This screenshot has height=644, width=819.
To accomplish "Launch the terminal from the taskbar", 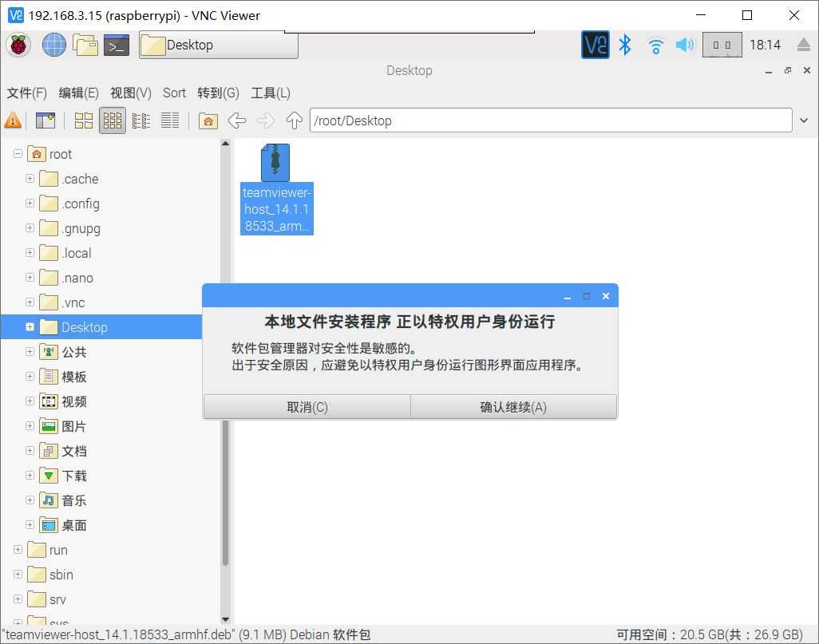I will (x=117, y=45).
